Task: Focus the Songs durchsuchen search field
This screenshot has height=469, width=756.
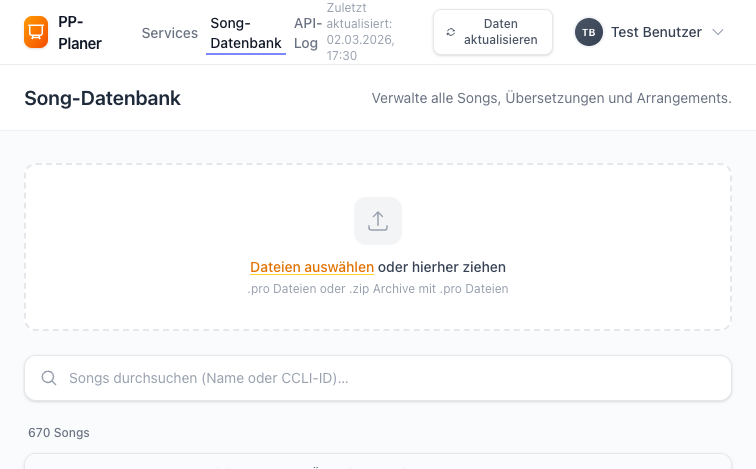Action: coord(390,378)
